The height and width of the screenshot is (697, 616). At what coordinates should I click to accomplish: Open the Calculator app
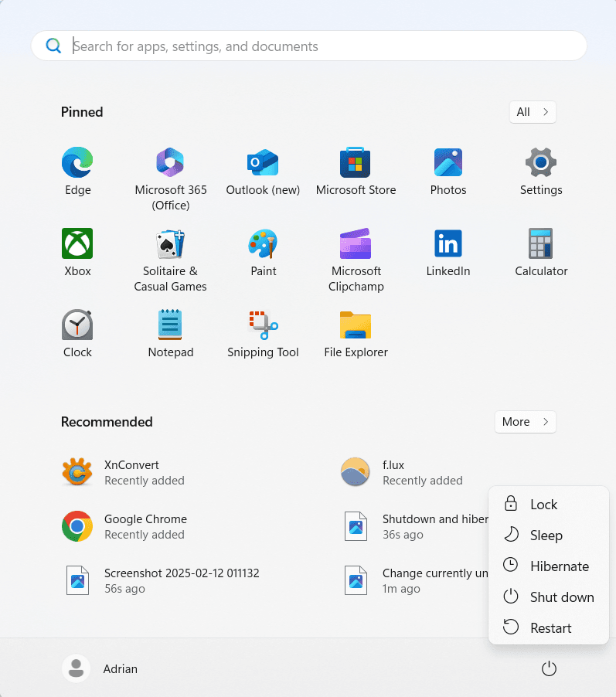(541, 252)
